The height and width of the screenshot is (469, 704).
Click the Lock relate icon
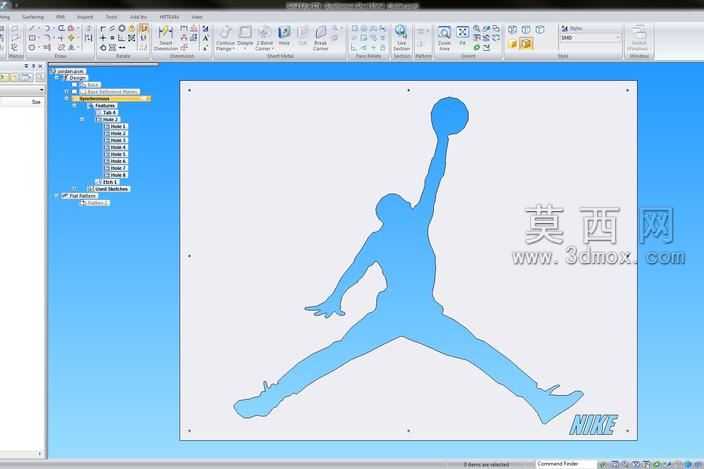(x=132, y=28)
